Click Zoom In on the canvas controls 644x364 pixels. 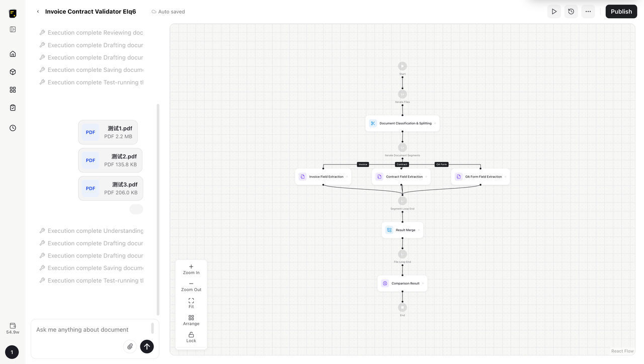[191, 269]
